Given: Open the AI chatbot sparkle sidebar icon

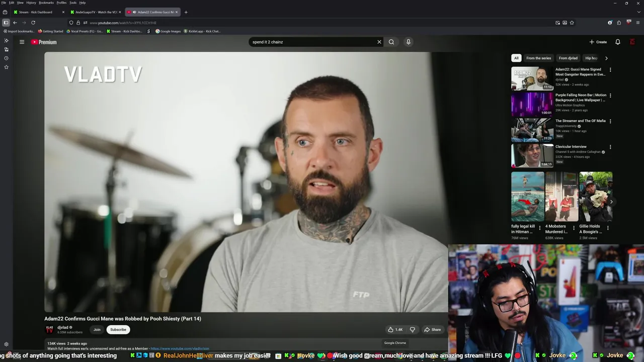Looking at the screenshot, I should point(6,40).
